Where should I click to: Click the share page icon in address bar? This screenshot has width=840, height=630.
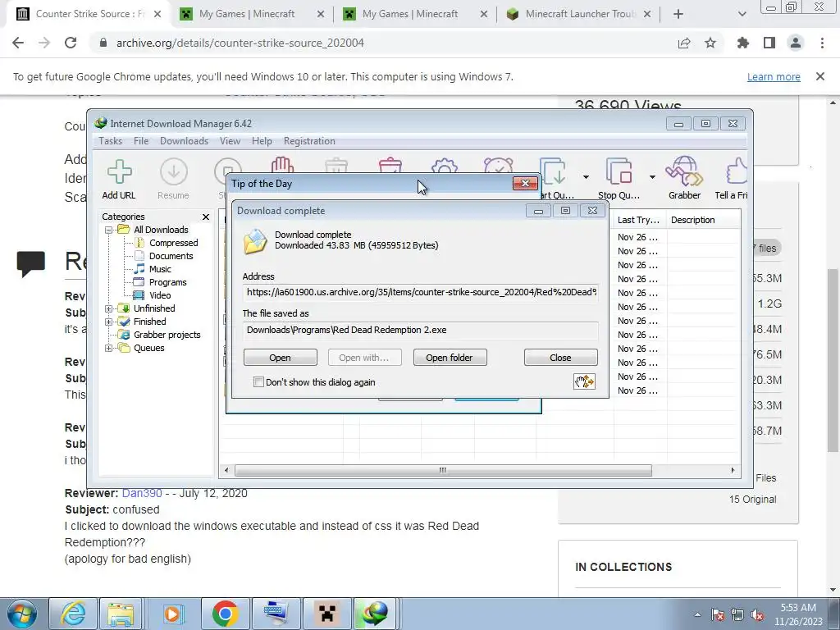(x=684, y=43)
